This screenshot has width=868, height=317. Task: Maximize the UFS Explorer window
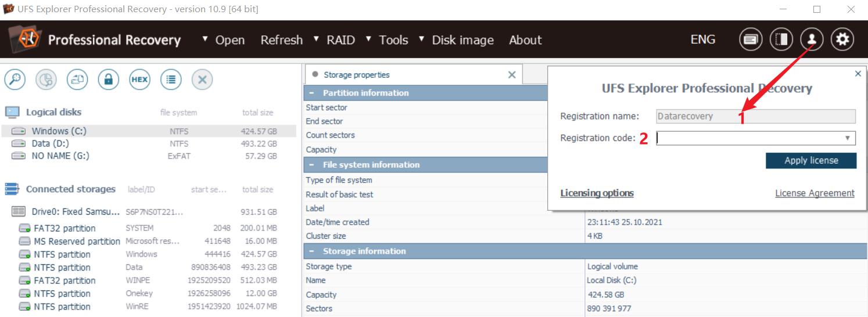pyautogui.click(x=817, y=9)
